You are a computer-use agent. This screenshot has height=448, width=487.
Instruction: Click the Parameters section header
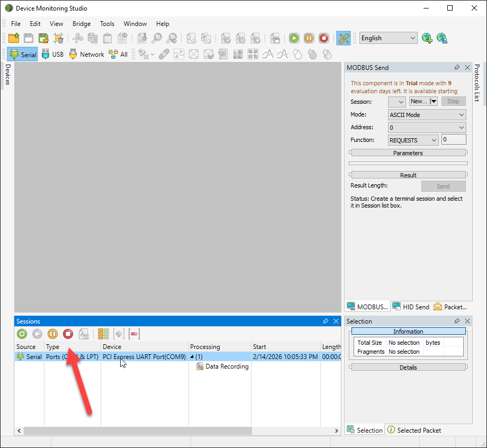click(408, 153)
